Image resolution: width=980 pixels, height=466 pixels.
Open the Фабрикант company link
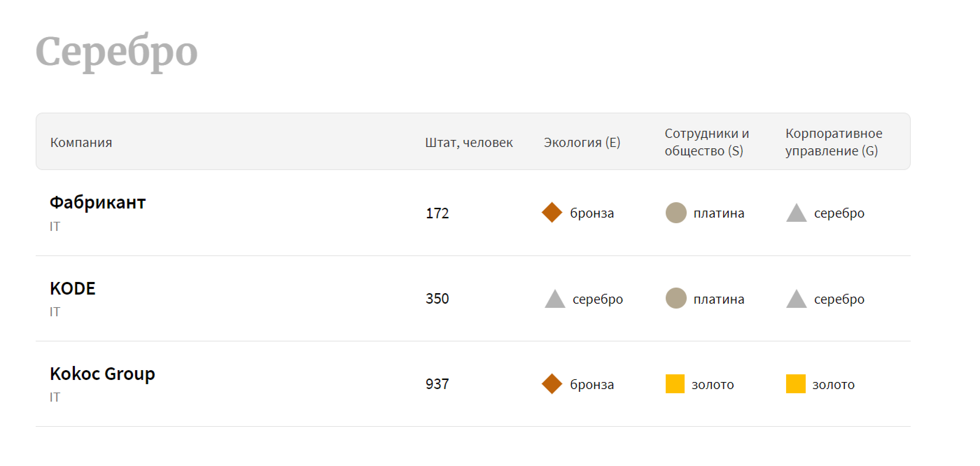tap(97, 202)
